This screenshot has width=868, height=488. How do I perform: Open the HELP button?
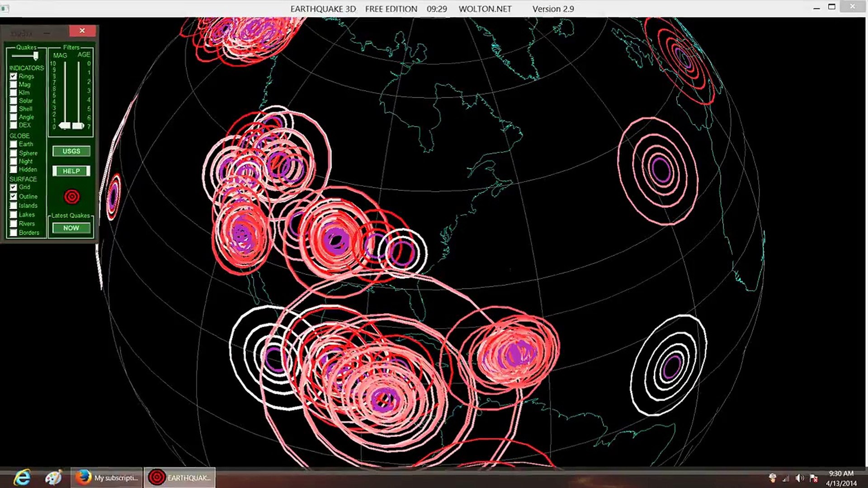point(71,171)
